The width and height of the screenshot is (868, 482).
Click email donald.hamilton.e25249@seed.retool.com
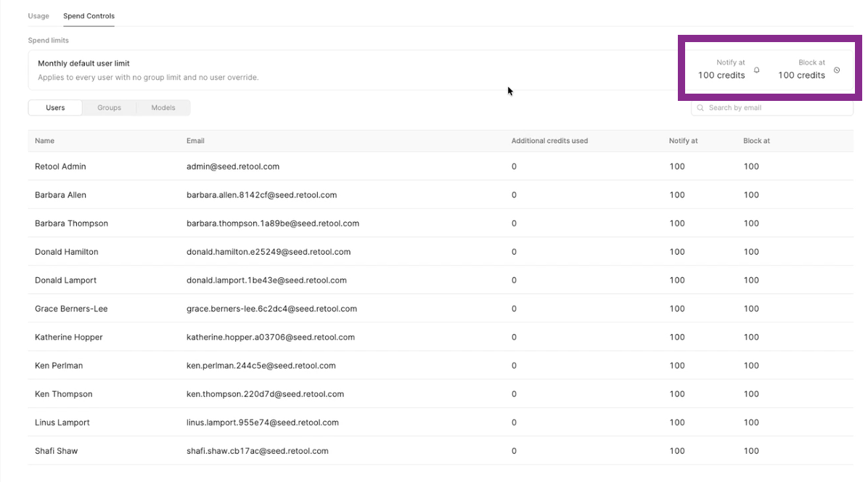tap(269, 252)
